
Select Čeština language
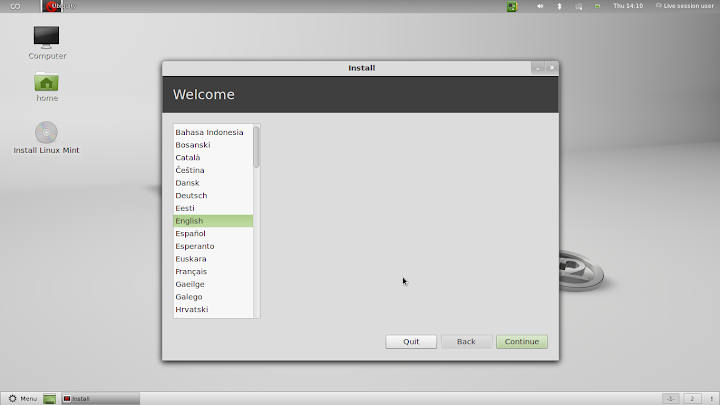pyautogui.click(x=213, y=170)
